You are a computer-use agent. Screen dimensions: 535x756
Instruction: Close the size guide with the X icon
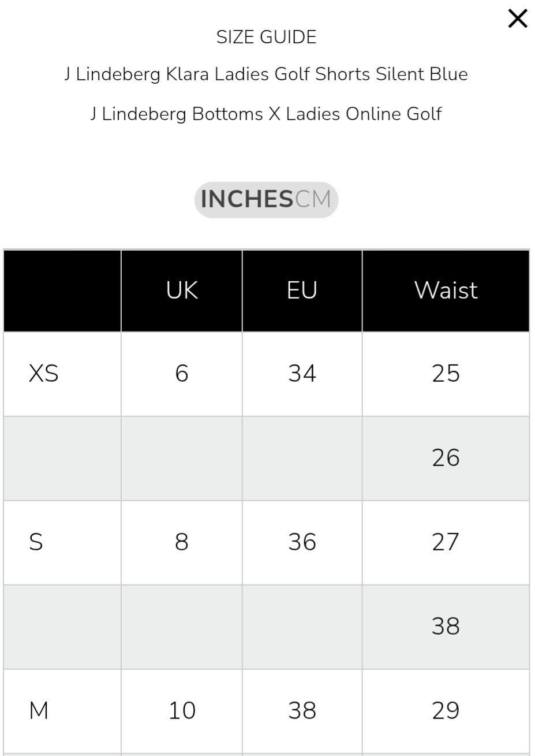(518, 19)
